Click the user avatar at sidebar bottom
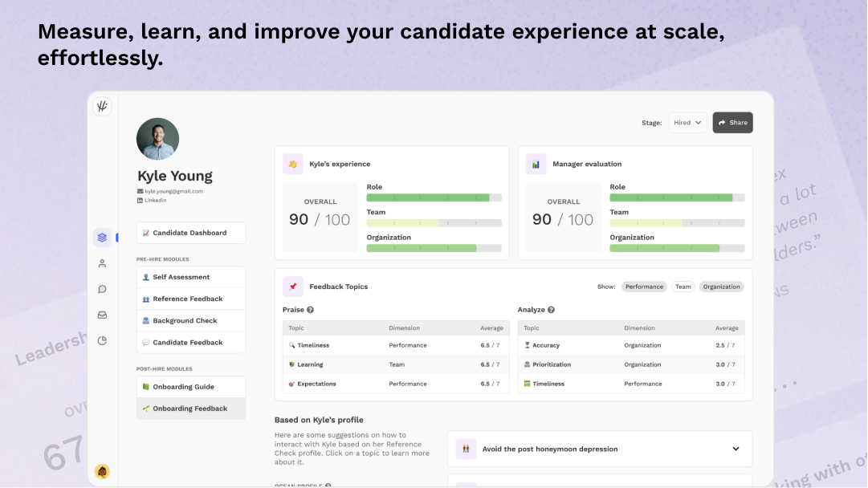The height and width of the screenshot is (488, 868). pyautogui.click(x=102, y=471)
